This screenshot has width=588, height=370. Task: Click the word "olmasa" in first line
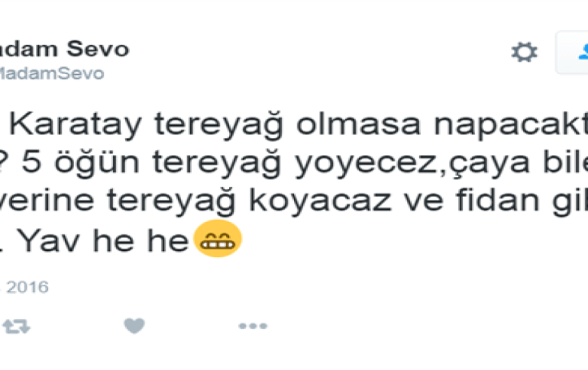(358, 124)
